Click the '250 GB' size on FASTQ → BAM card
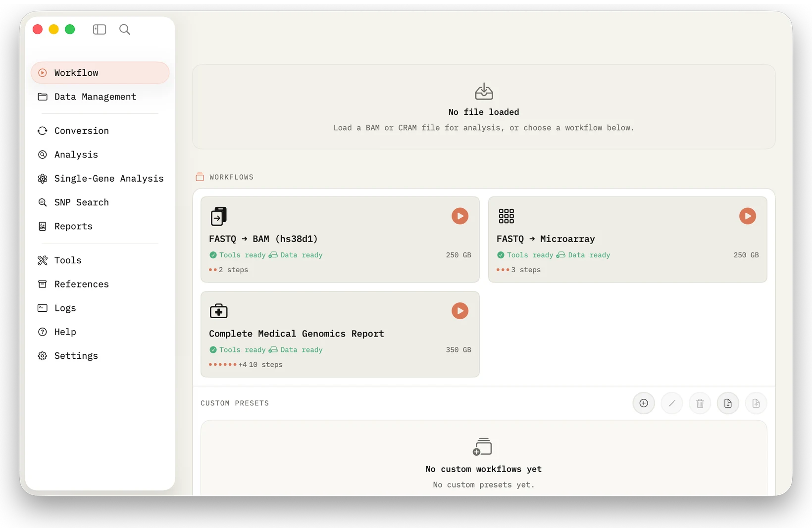The width and height of the screenshot is (812, 532). 458,255
